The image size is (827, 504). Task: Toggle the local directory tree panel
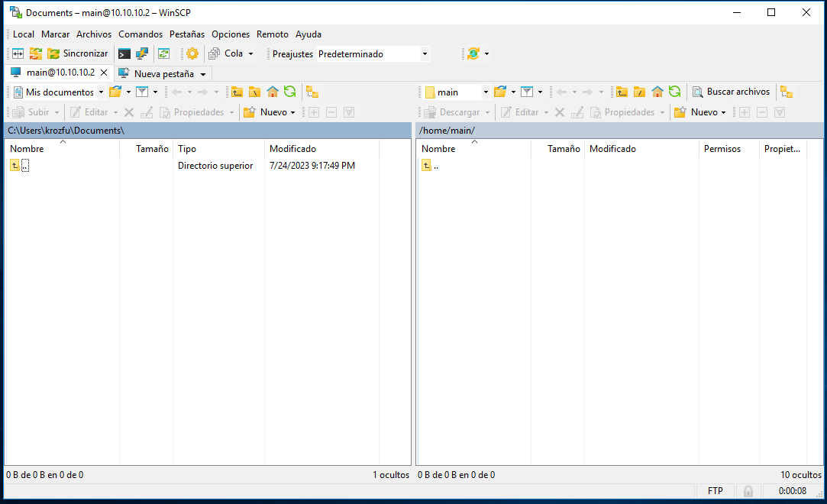312,92
